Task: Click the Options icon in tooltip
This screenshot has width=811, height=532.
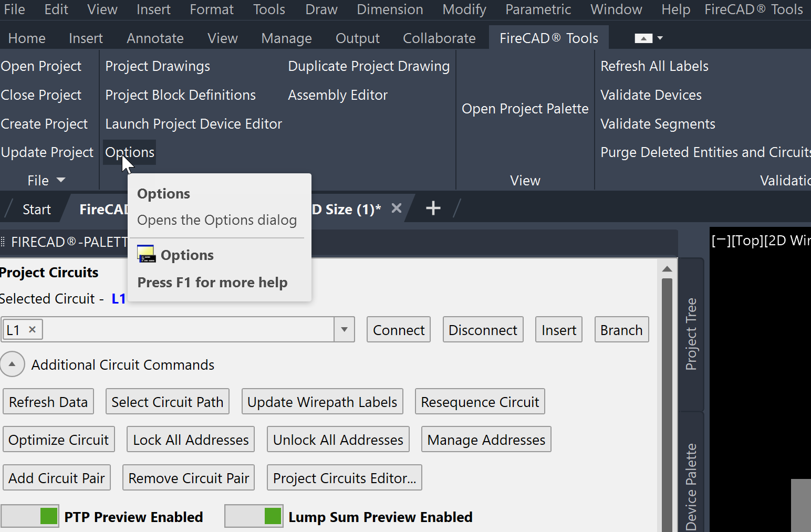Action: [x=146, y=254]
